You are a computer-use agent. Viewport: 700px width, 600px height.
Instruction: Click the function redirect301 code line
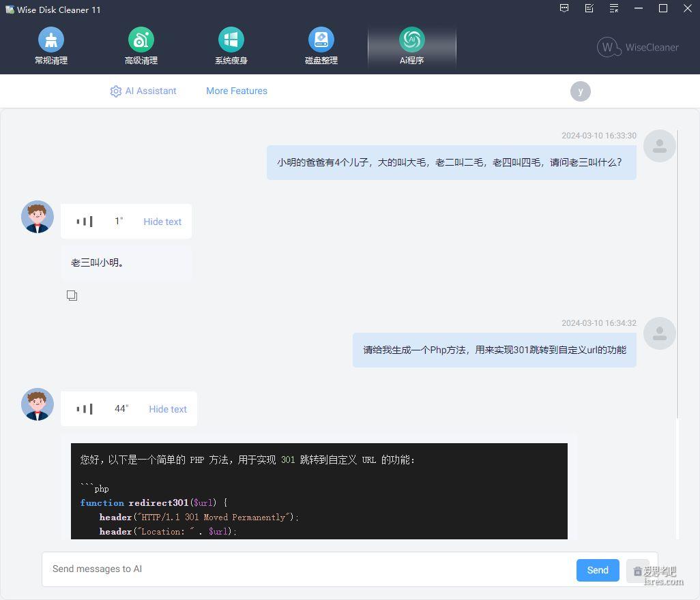(x=154, y=502)
